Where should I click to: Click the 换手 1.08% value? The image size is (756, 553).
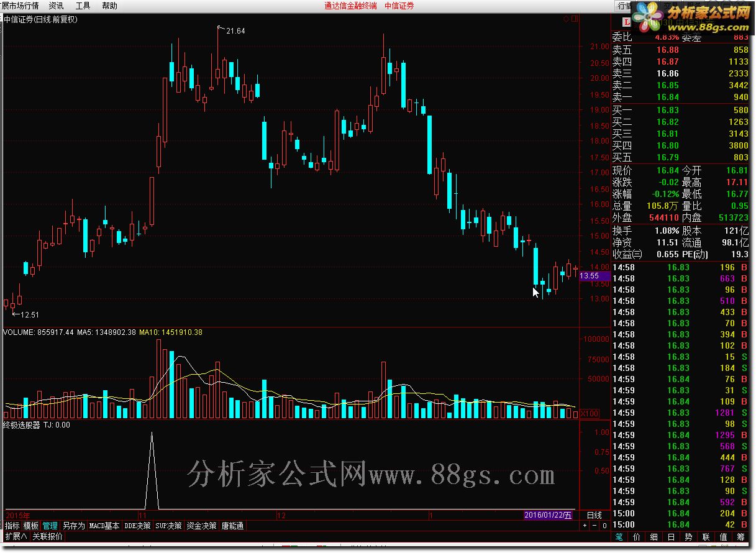[666, 231]
